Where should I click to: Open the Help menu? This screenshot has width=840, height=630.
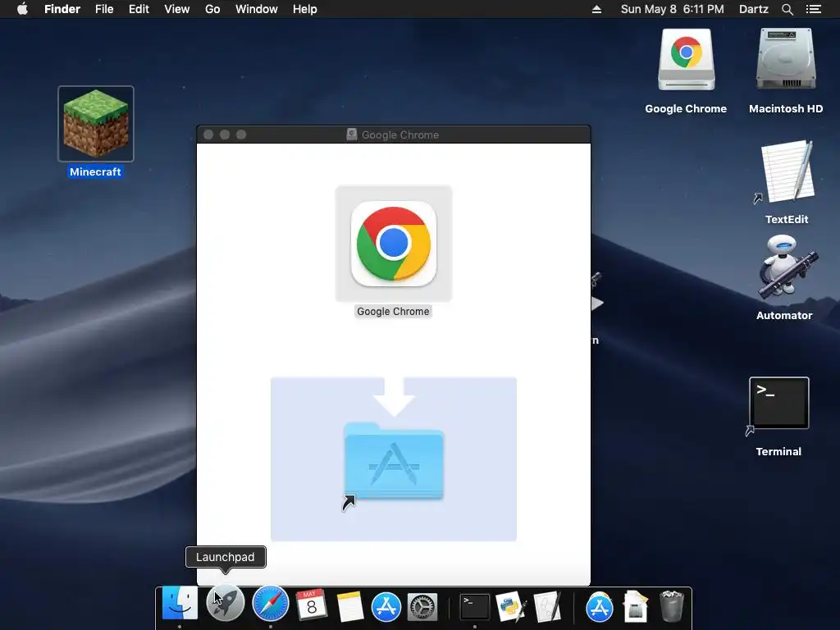(x=305, y=9)
